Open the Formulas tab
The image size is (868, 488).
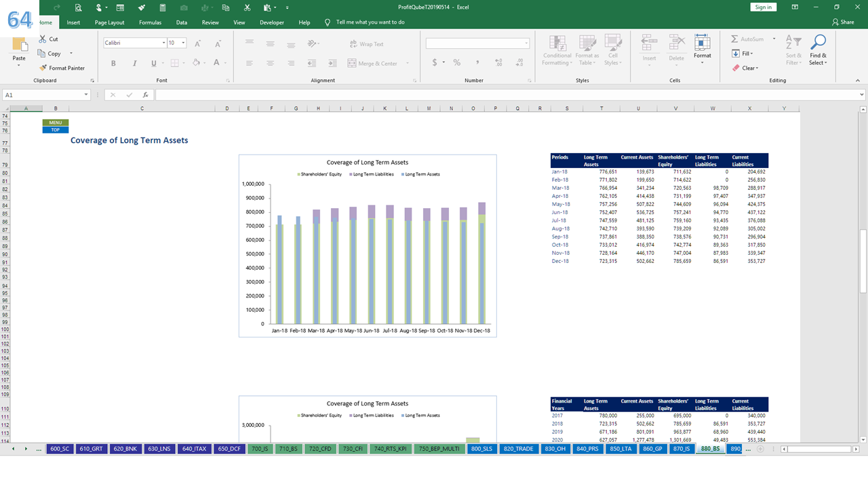tap(150, 22)
